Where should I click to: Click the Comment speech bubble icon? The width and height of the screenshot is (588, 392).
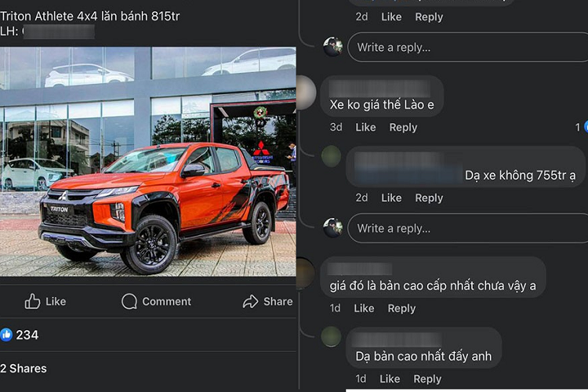coord(129,301)
